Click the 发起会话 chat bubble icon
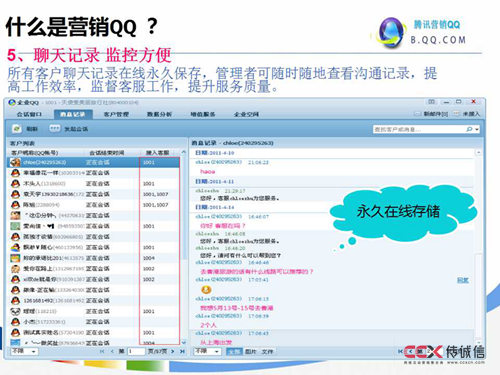Viewport: 500px width, 375px height. [x=55, y=128]
